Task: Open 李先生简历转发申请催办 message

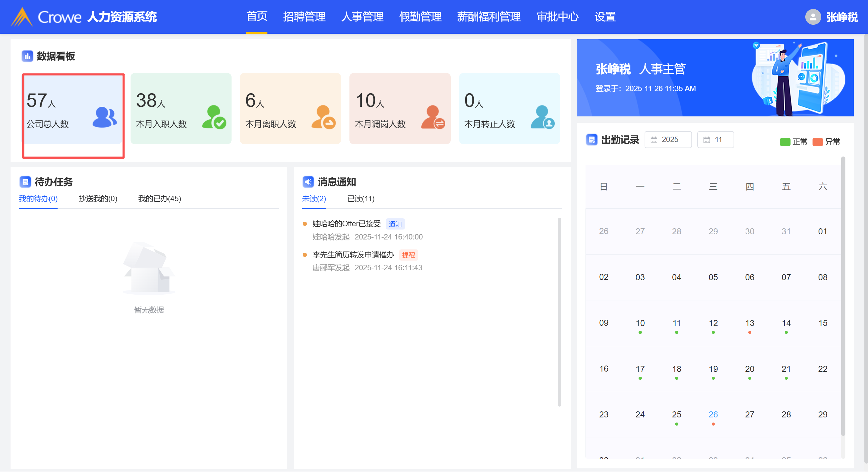Action: (x=353, y=255)
